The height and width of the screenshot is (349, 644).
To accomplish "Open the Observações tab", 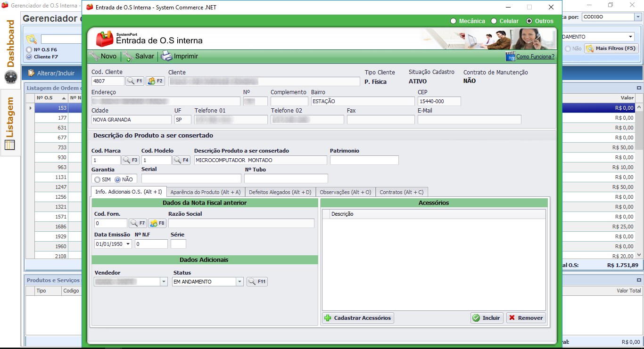I will [x=345, y=192].
